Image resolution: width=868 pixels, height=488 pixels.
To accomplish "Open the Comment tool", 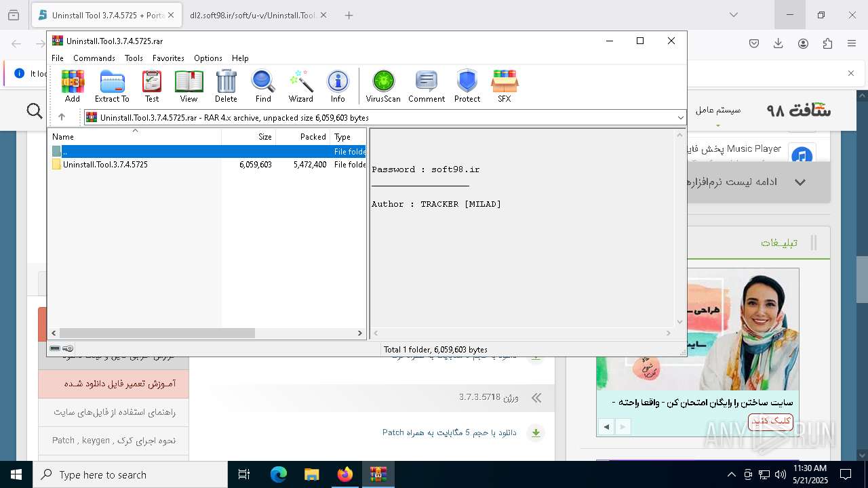I will [427, 86].
